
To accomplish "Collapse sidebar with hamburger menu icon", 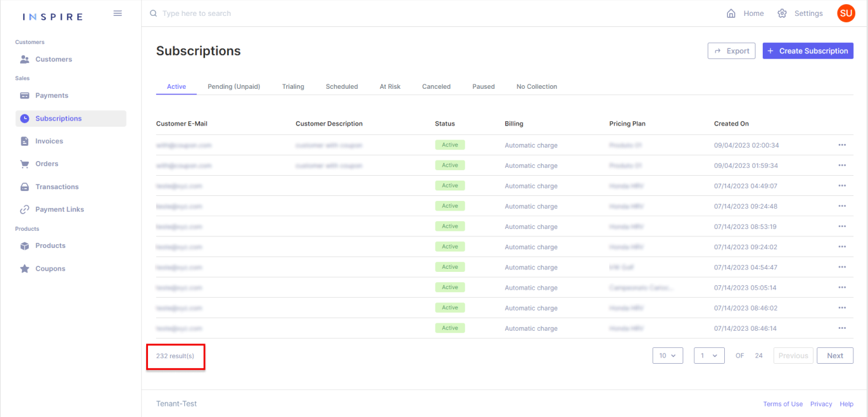I will 118,13.
